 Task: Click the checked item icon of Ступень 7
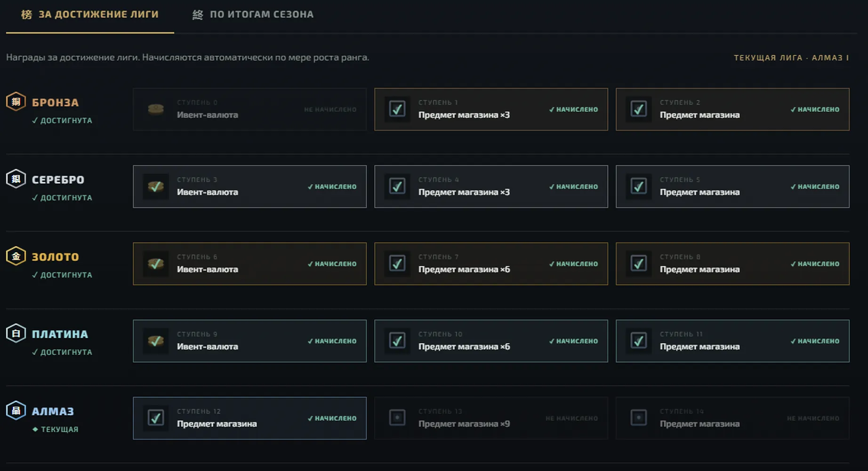(x=397, y=264)
